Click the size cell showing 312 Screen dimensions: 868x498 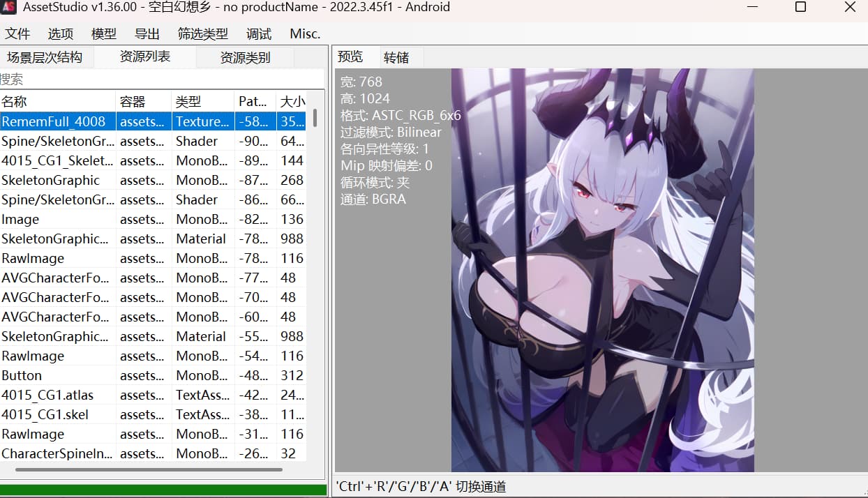(x=292, y=375)
